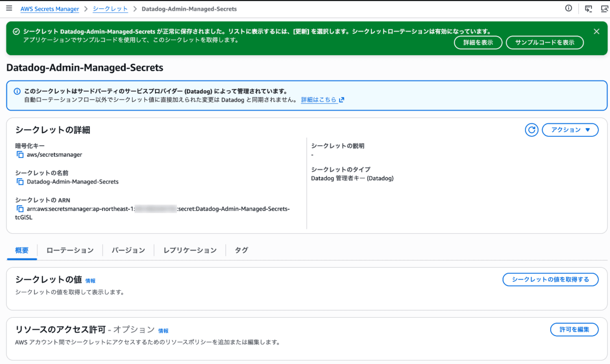The width and height of the screenshot is (610, 364).
Task: Open the CloudShell-style icon in top right
Action: (588, 9)
